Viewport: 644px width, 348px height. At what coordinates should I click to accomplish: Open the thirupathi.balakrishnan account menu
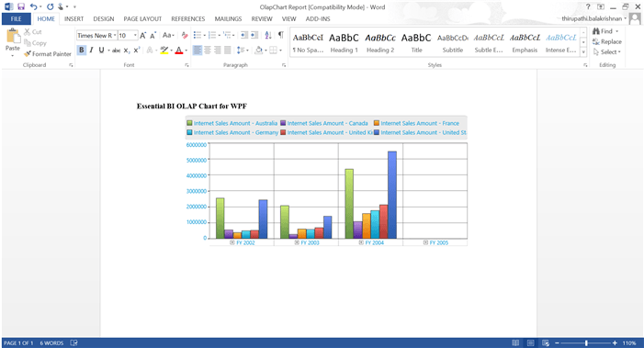click(x=593, y=18)
